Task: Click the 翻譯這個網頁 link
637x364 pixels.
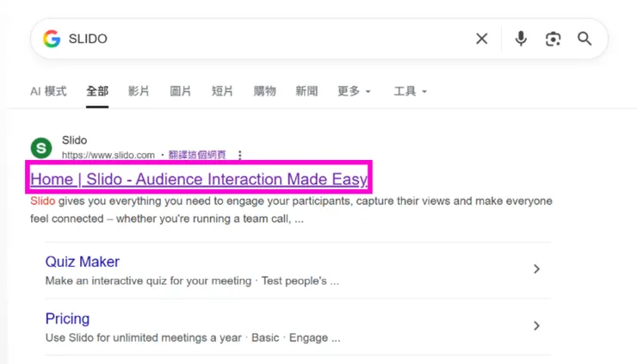Action: coord(197,156)
